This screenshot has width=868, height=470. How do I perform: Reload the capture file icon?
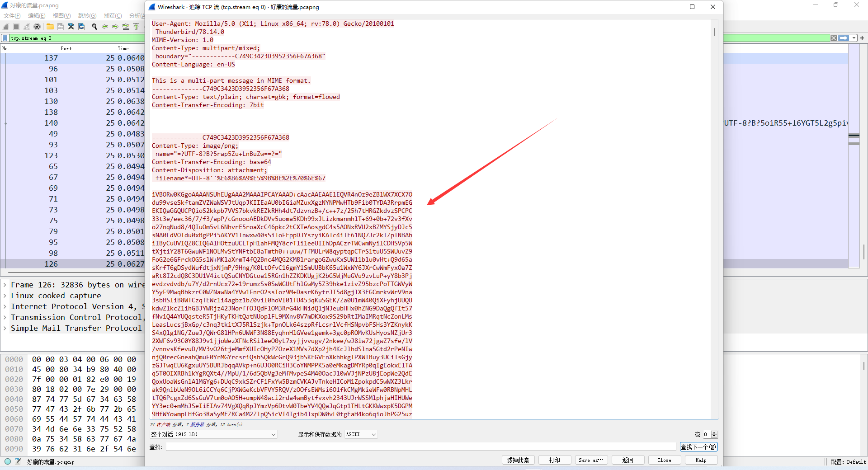pyautogui.click(x=81, y=27)
